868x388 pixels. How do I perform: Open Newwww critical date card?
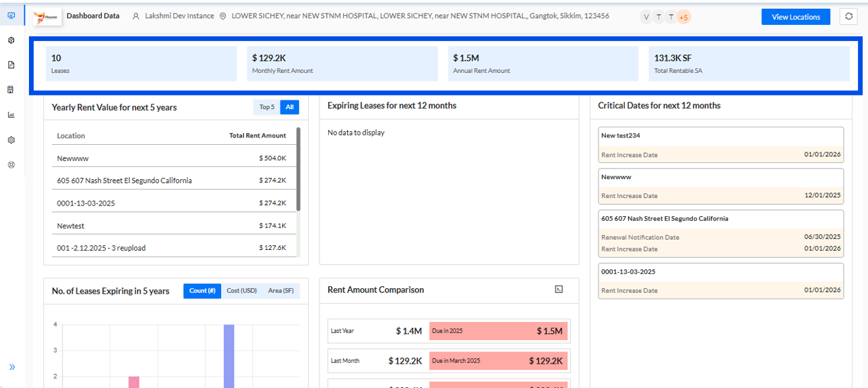coord(721,186)
